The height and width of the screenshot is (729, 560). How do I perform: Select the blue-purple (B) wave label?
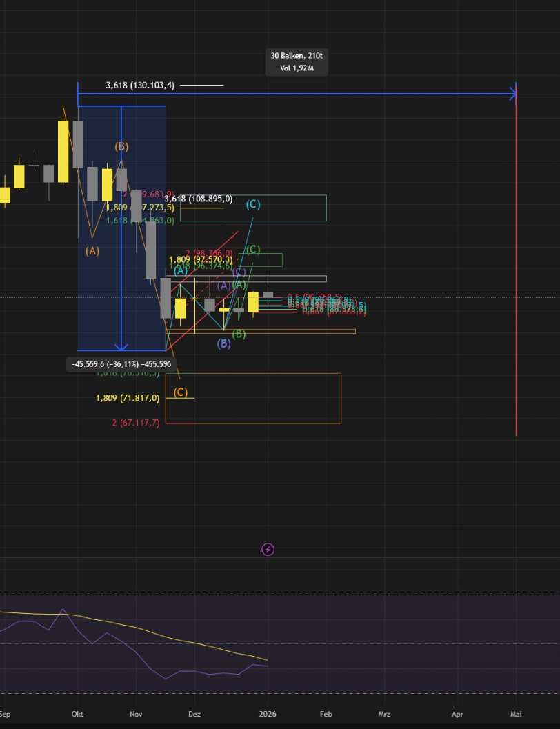coord(223,343)
